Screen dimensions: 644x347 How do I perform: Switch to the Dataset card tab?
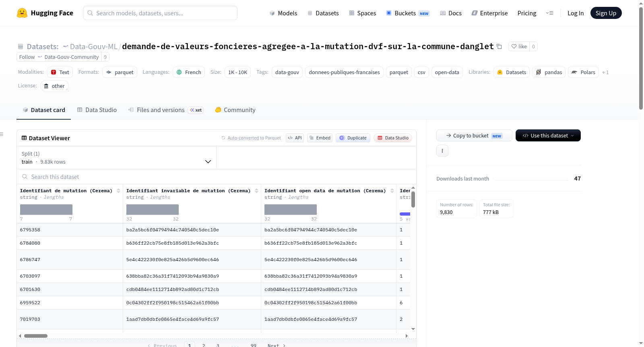coord(43,110)
